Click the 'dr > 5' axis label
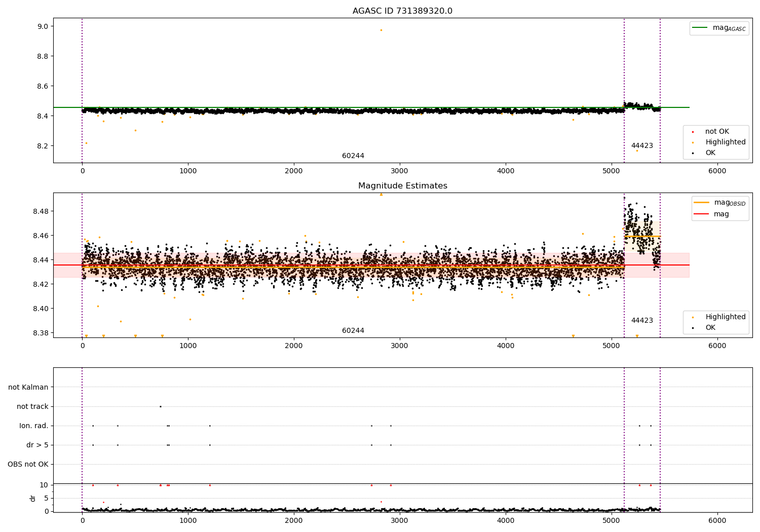This screenshot has height=532, width=760. point(37,445)
